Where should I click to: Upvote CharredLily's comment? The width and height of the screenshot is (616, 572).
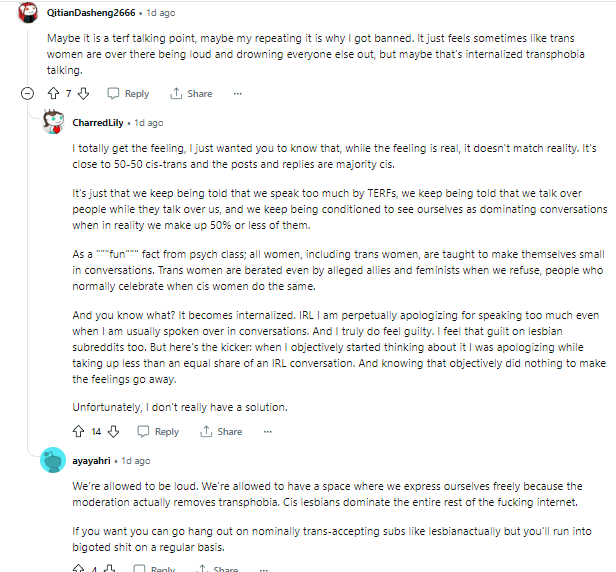click(x=79, y=431)
